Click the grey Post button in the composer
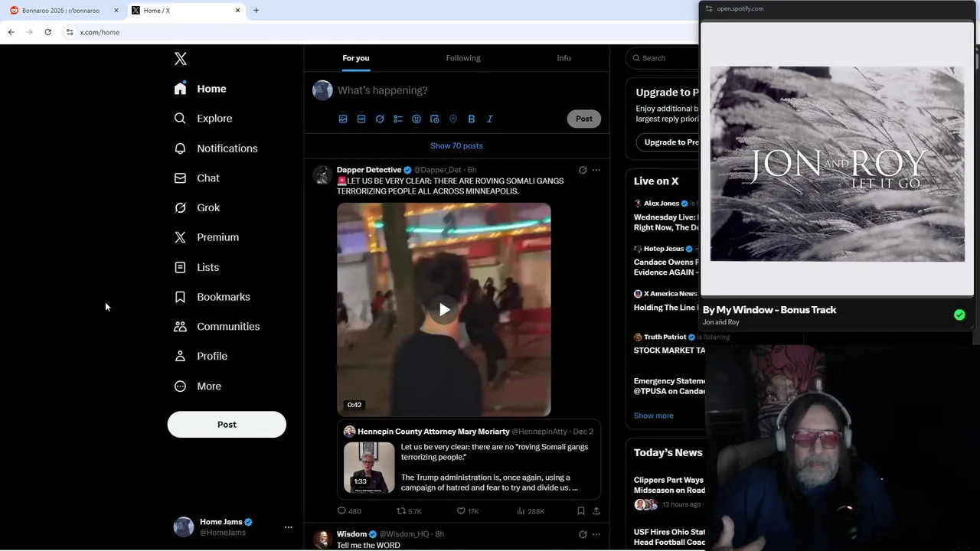The image size is (980, 551). point(584,119)
